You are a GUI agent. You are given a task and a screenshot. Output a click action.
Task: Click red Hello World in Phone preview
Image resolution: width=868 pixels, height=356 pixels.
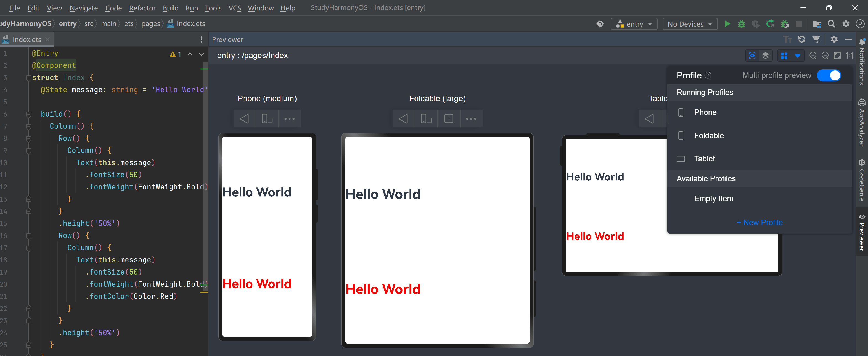[257, 284]
